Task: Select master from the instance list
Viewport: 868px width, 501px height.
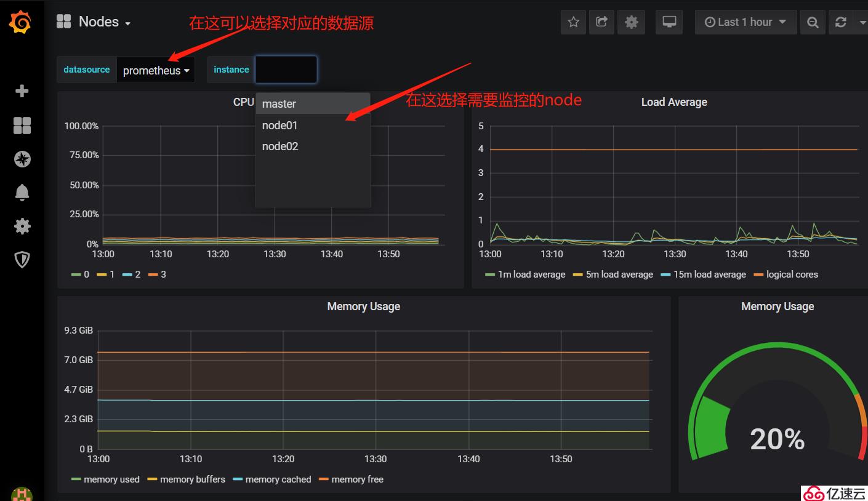Action: click(x=313, y=104)
